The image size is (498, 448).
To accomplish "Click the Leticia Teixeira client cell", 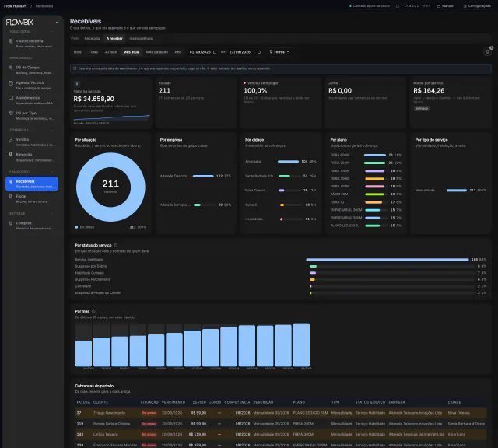I will [x=106, y=434].
